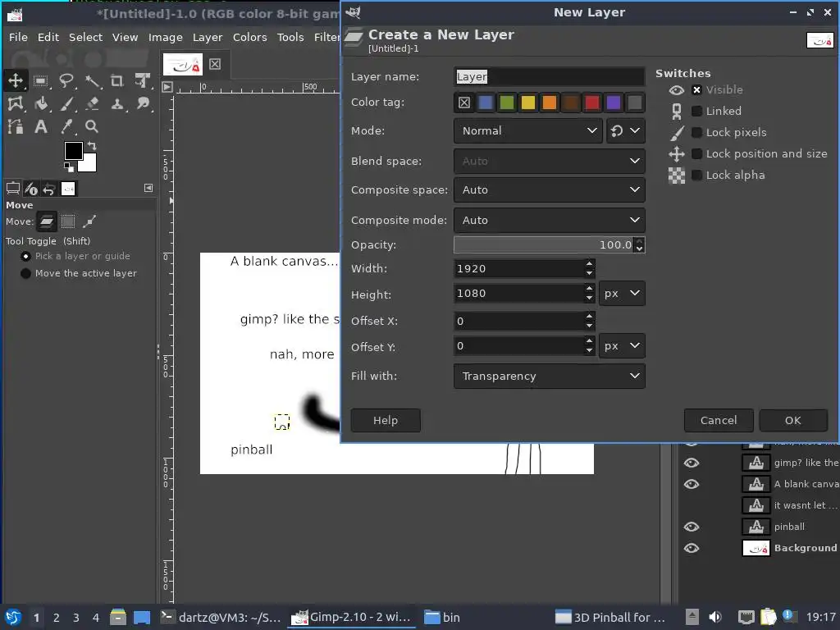Open the layer Mode dropdown
The height and width of the screenshot is (630, 840).
tap(529, 130)
